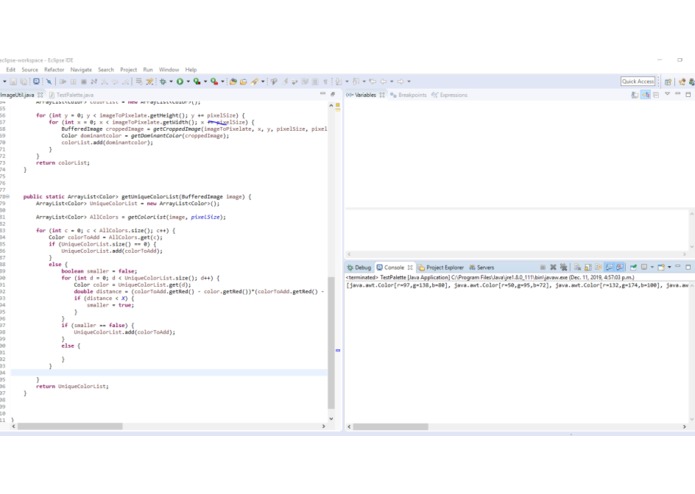This screenshot has width=695, height=494.
Task: Switch to the ImageUtil.java editor tab
Action: point(17,95)
